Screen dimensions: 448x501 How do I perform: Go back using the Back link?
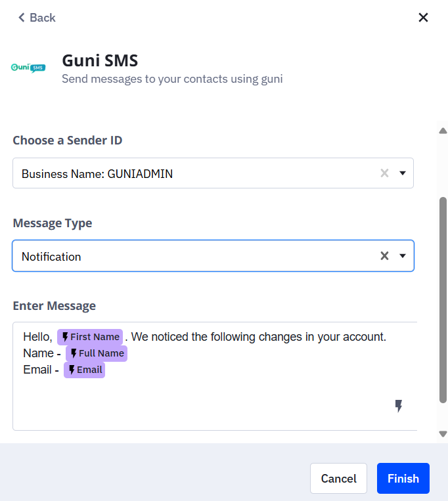(x=37, y=18)
